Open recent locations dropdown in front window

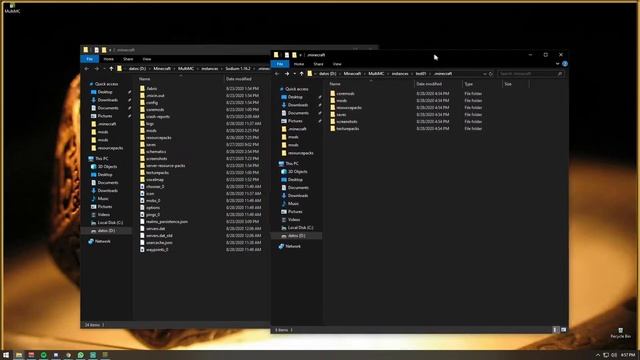coord(294,74)
